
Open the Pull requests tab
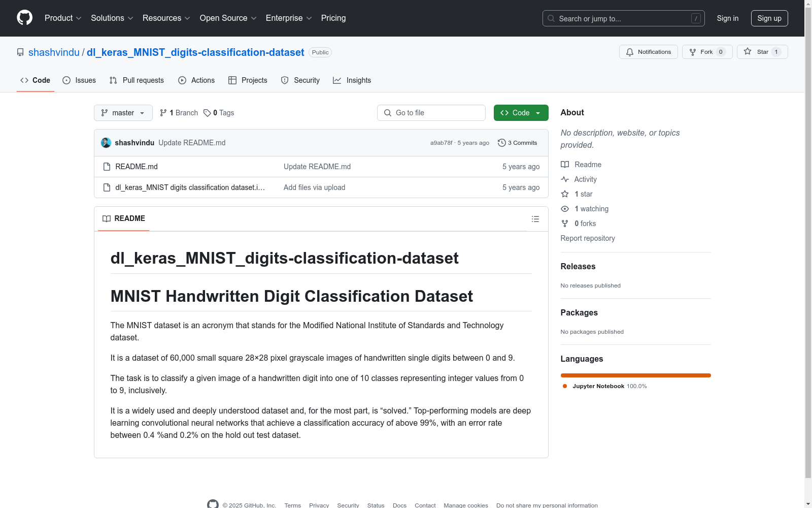click(x=137, y=80)
